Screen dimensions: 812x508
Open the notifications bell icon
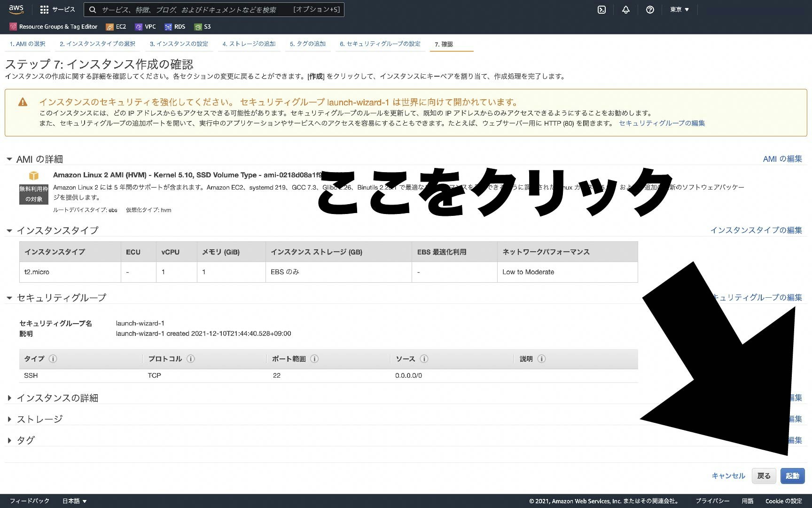coord(626,9)
